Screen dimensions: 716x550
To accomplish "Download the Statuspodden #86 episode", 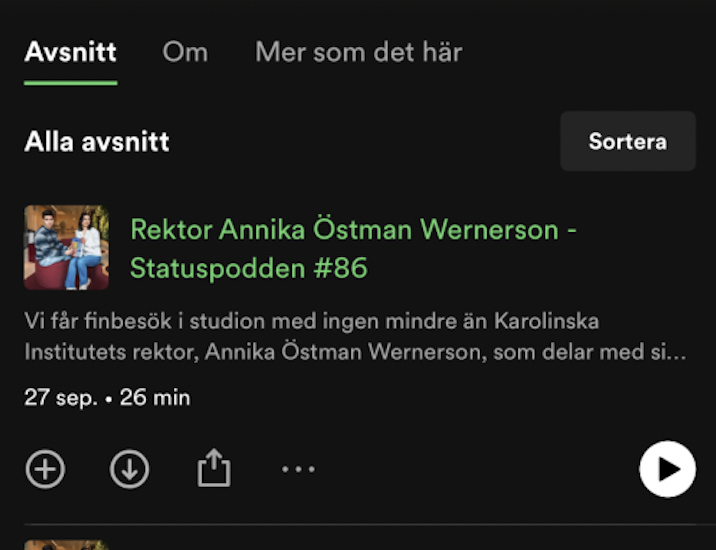I will 129,469.
